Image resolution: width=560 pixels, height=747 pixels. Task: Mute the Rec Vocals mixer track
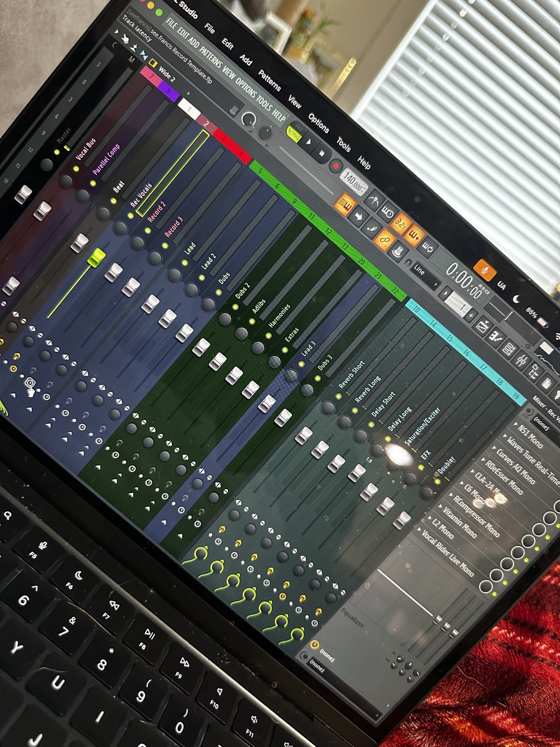(131, 215)
